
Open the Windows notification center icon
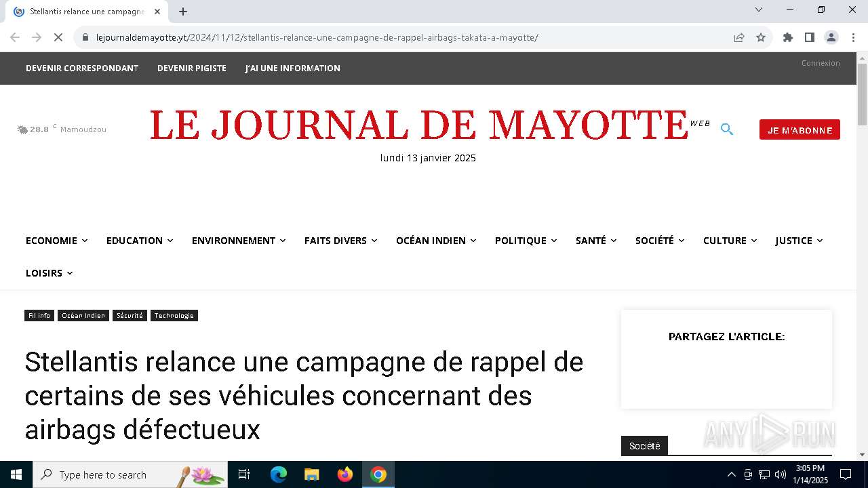click(846, 474)
